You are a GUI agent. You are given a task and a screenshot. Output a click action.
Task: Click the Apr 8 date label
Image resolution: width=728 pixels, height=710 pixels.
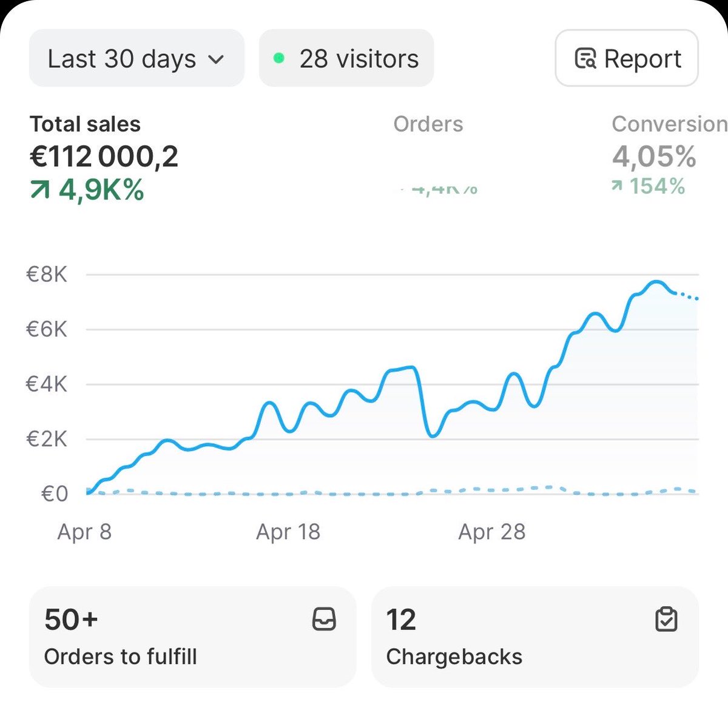(84, 532)
